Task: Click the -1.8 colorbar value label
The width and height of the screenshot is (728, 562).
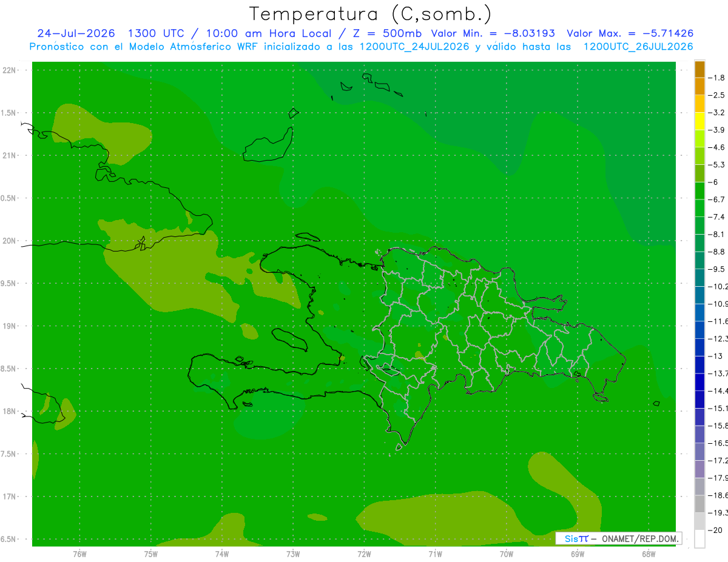Action: click(717, 78)
